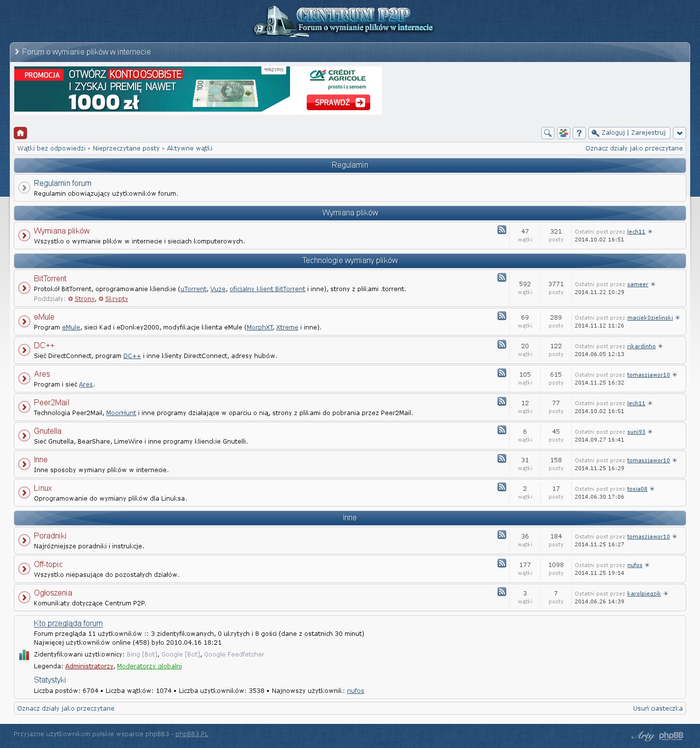
Task: Click the members group icon
Action: pyautogui.click(x=563, y=133)
